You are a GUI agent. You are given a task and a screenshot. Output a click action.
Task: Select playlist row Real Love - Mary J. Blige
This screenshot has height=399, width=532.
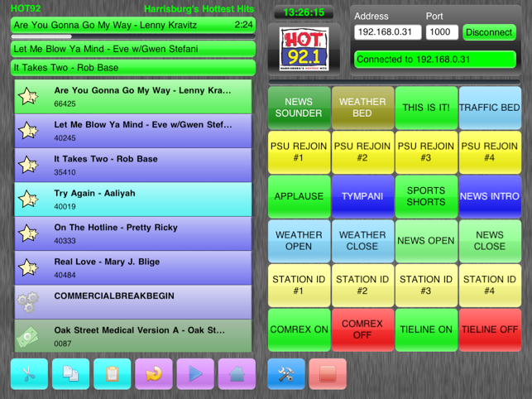[133, 268]
